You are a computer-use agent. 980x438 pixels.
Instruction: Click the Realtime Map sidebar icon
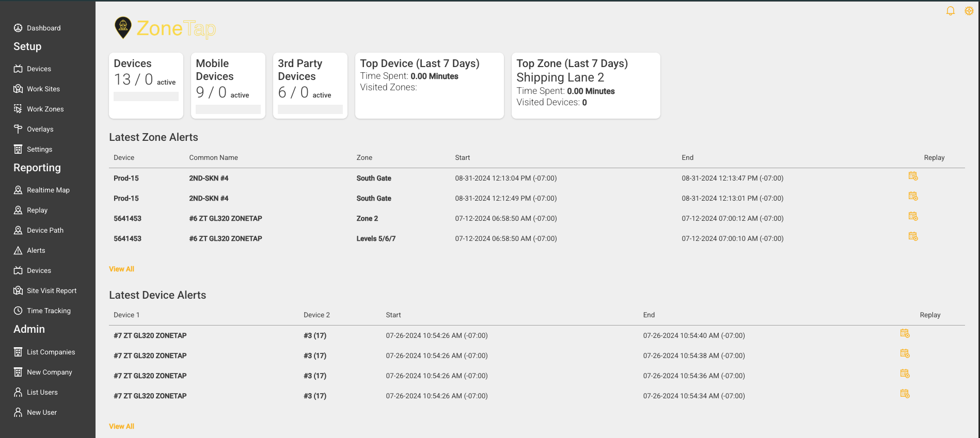click(x=18, y=190)
